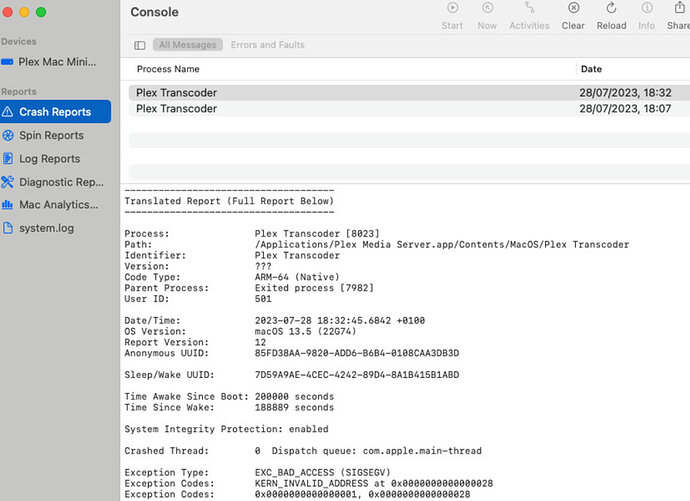The height and width of the screenshot is (501, 690).
Task: Click the User ID 501 value
Action: click(263, 299)
